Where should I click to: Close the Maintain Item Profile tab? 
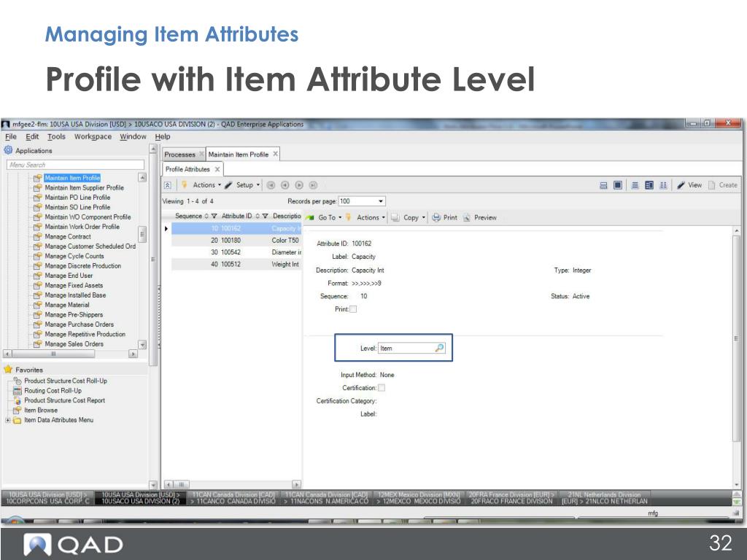point(275,154)
